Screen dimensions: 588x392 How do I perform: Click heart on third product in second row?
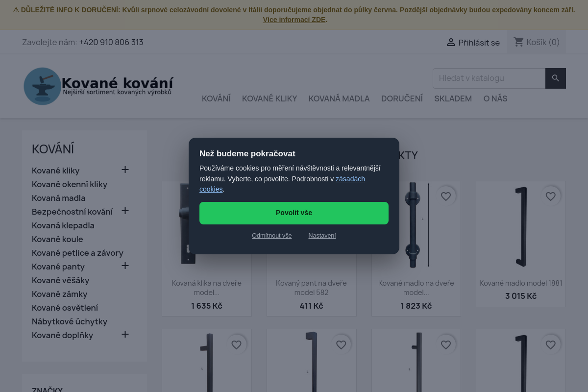click(446, 345)
